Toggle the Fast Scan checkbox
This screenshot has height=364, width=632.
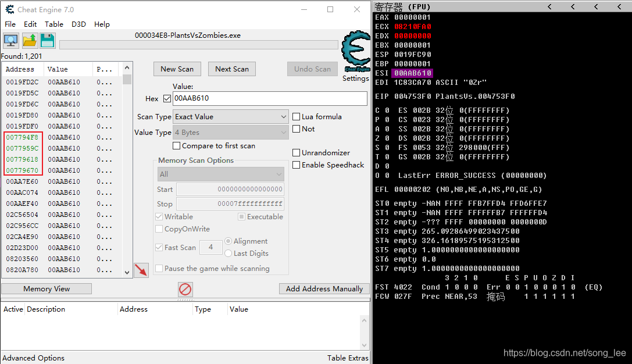click(159, 248)
